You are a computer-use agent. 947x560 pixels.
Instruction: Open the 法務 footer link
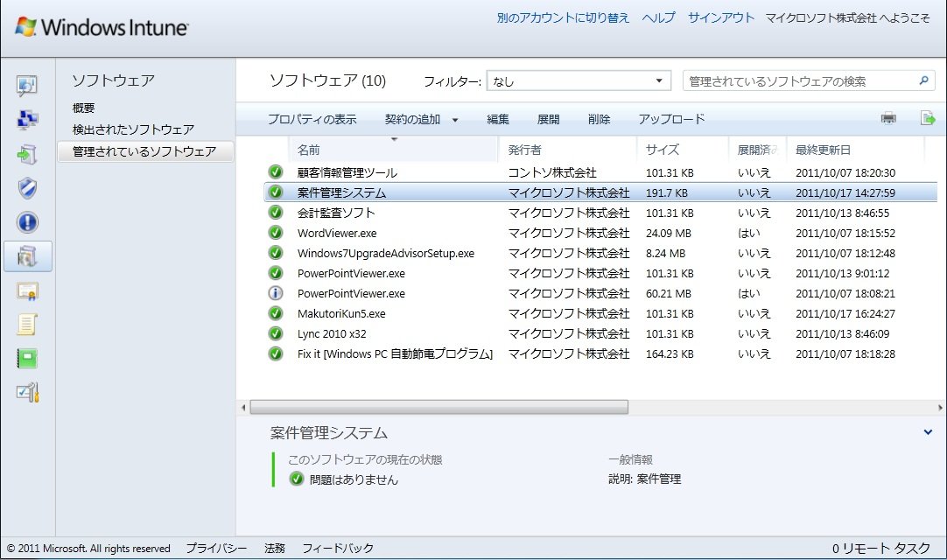[x=275, y=548]
